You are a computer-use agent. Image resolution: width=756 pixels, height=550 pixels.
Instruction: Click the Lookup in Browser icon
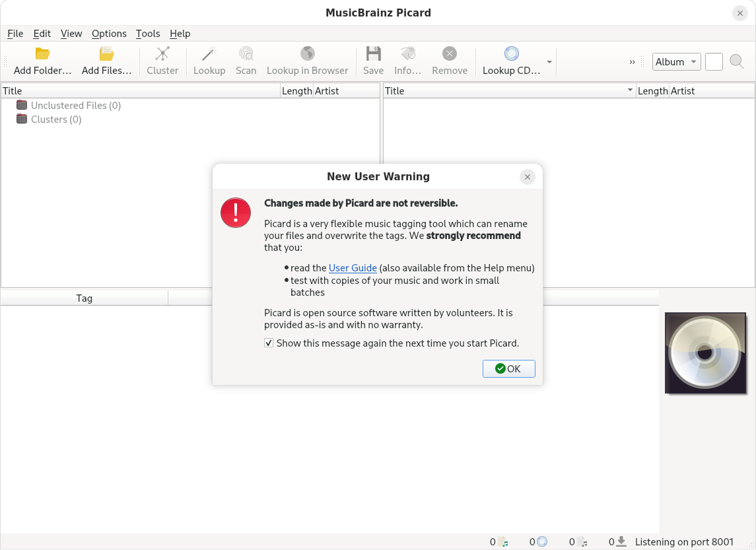[x=307, y=54]
